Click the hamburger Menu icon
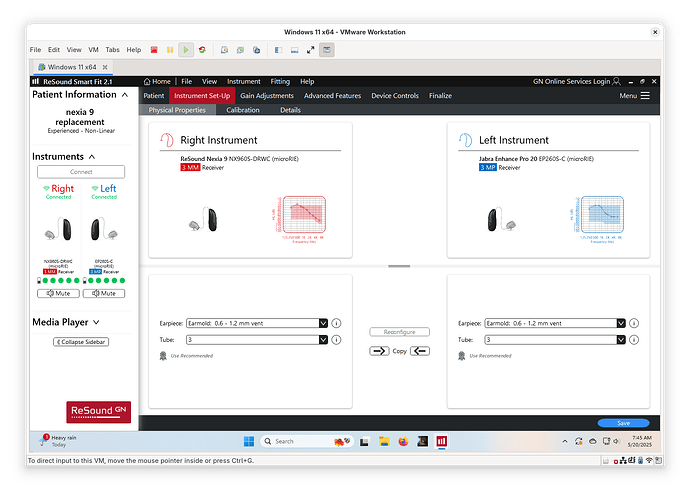This screenshot has width=690, height=495. click(645, 95)
